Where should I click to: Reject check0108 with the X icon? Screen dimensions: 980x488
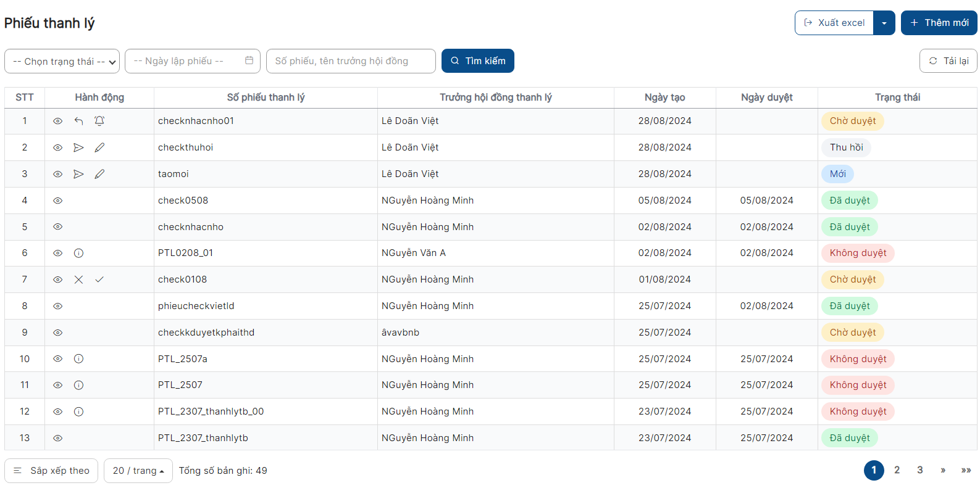tap(78, 279)
